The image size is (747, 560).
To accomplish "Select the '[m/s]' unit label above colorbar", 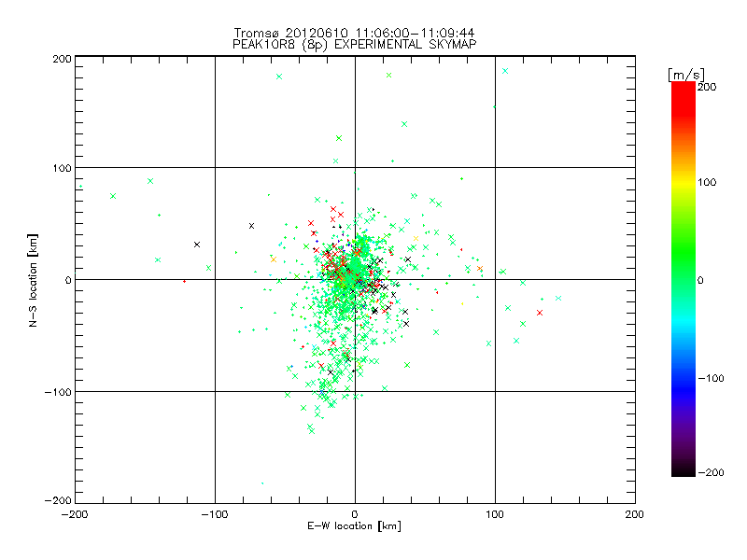I will (x=686, y=75).
